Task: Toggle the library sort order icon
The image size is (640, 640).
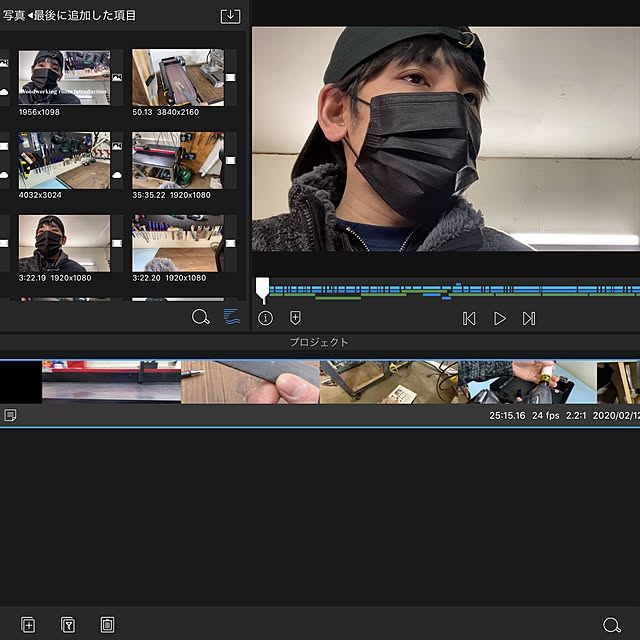Action: 232,318
